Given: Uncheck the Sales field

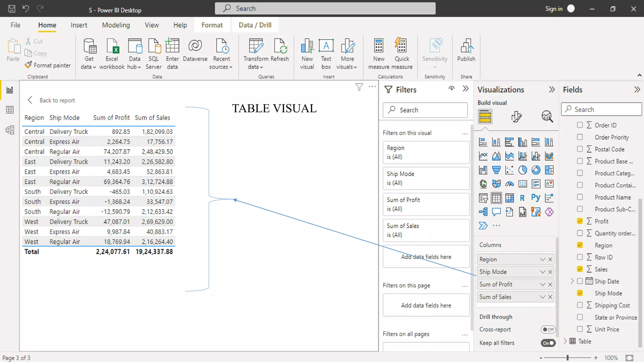Looking at the screenshot, I should [x=580, y=269].
